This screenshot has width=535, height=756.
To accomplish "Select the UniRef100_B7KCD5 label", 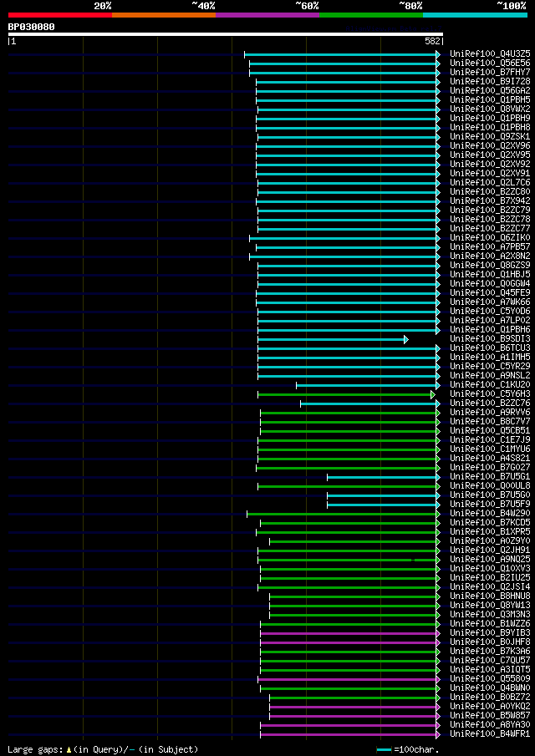I will coord(490,523).
